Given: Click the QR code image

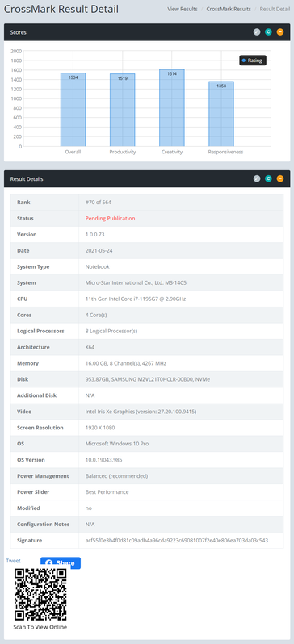Looking at the screenshot, I should [40, 594].
